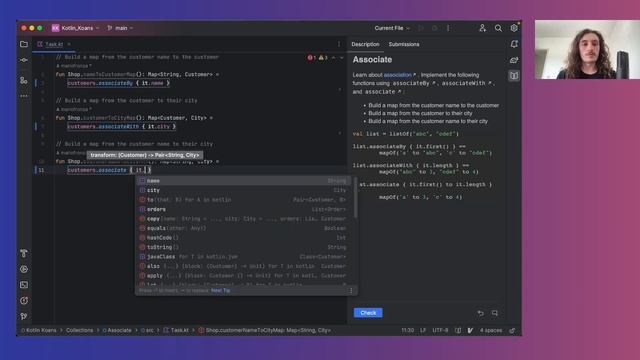Click the Next Tip link in popup

tap(221, 291)
